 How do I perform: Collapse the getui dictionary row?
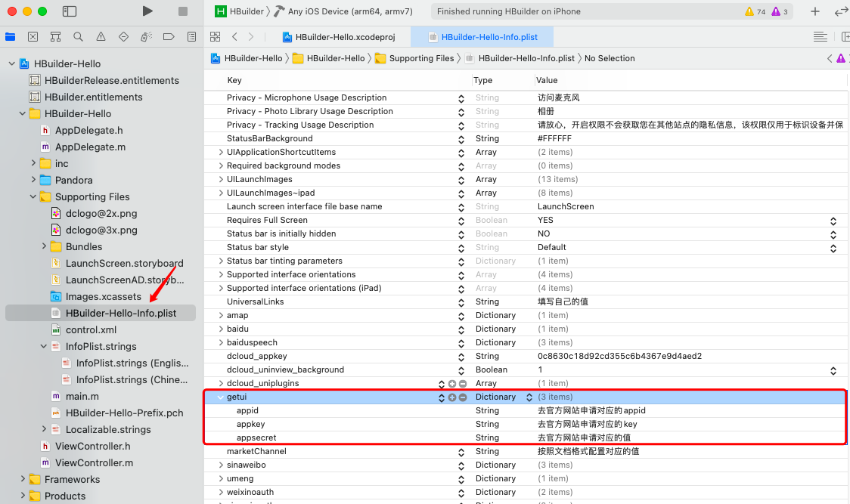click(x=221, y=397)
